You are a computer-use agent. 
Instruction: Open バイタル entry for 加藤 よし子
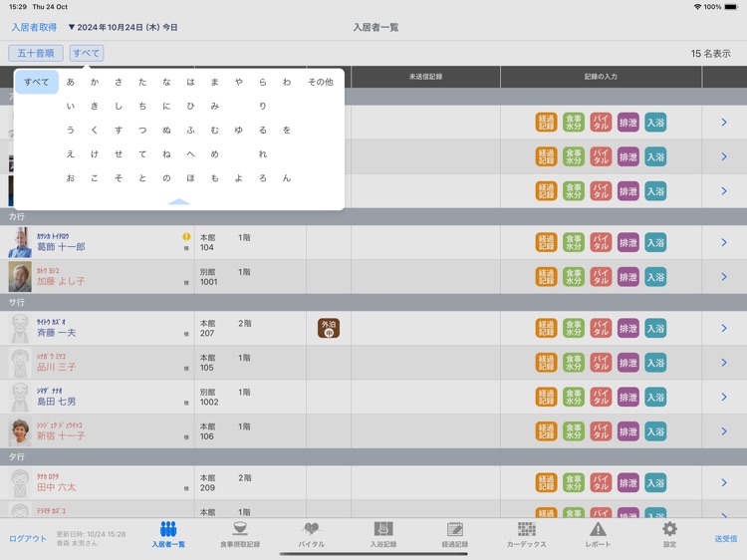click(x=601, y=277)
